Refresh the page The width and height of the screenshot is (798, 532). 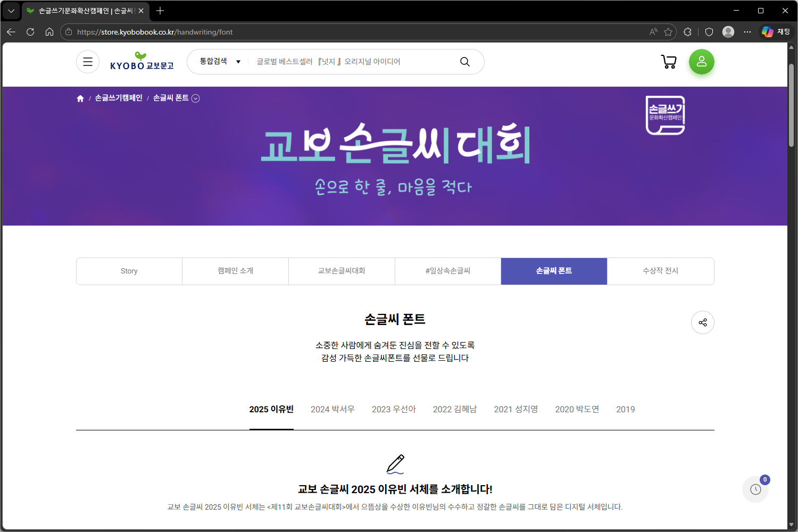(30, 32)
